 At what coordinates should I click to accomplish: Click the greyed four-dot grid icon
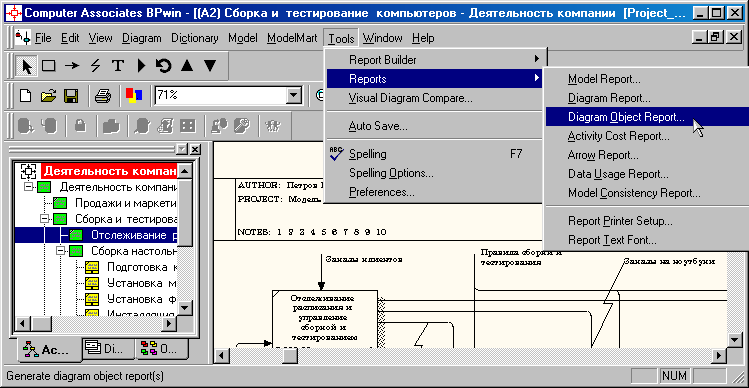[x=187, y=126]
